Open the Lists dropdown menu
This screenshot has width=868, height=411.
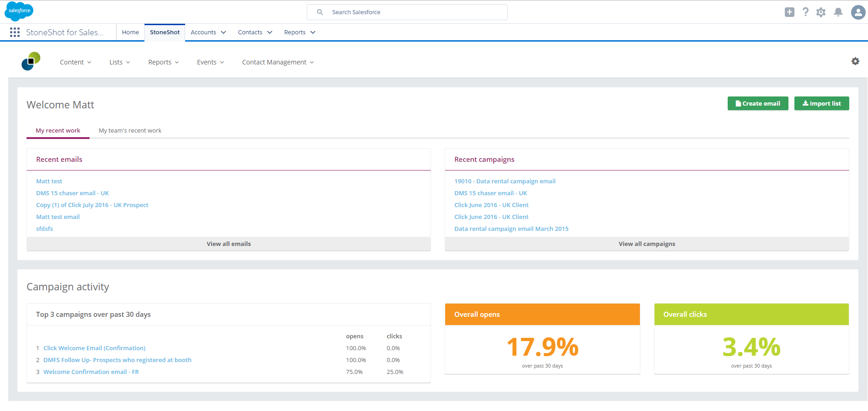[x=120, y=62]
